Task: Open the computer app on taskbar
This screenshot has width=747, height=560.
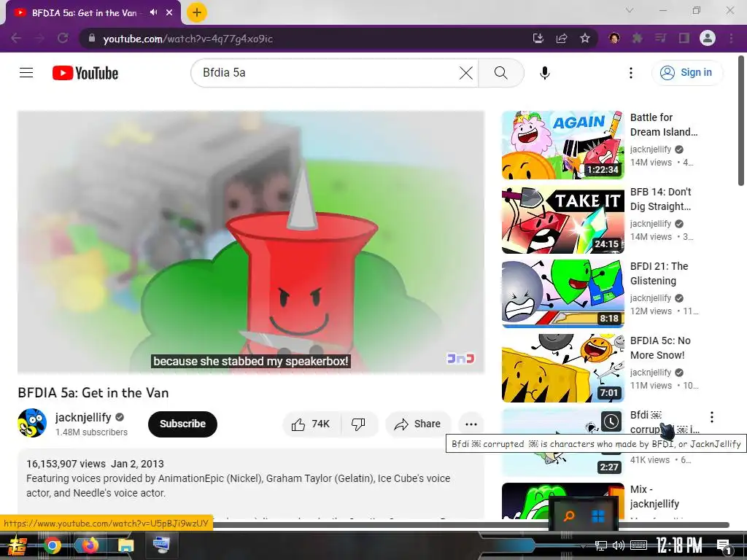Action: [x=161, y=545]
